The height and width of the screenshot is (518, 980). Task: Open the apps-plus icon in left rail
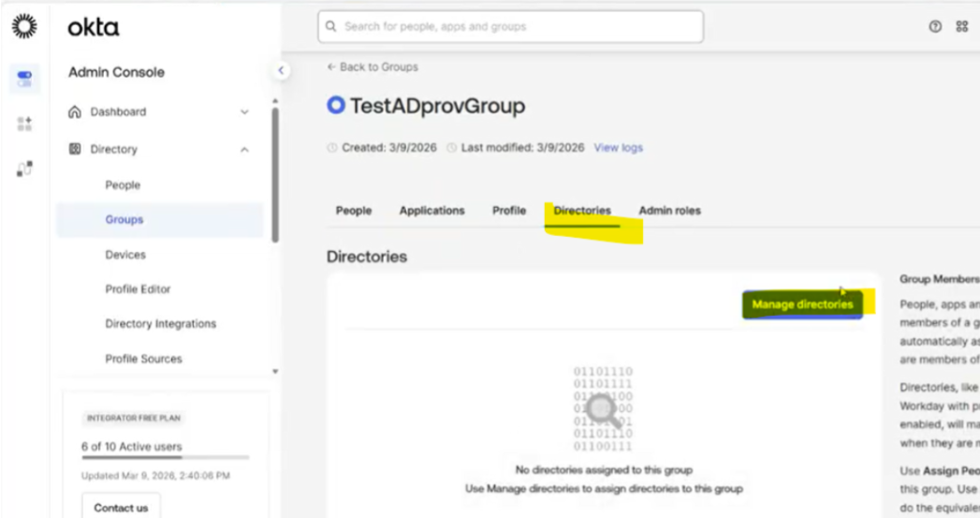click(24, 124)
